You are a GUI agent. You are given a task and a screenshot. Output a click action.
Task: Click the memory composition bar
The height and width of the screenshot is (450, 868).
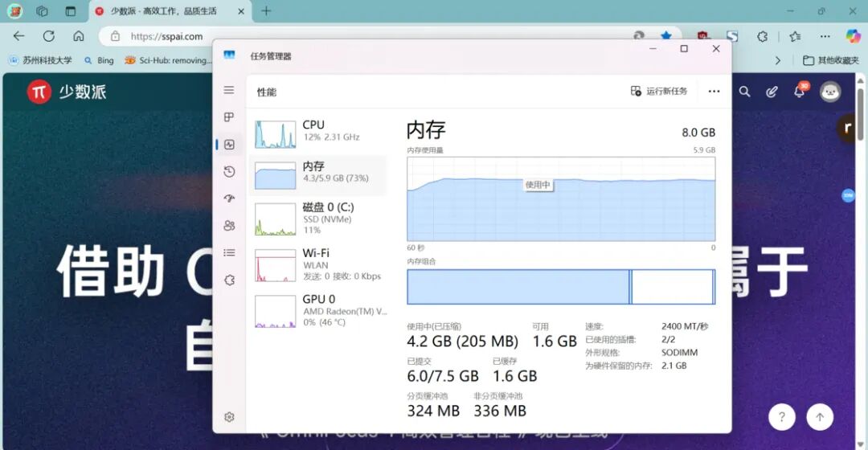[561, 287]
